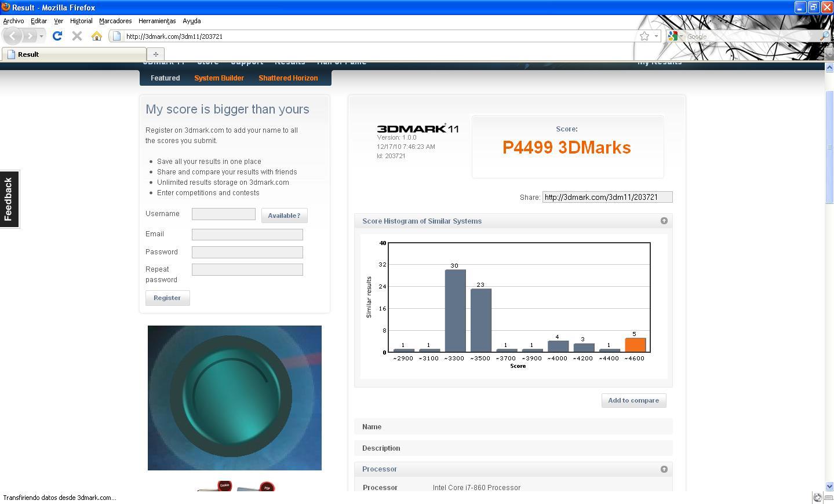The height and width of the screenshot is (504, 834).
Task: Check username with the Available? button
Action: click(284, 216)
